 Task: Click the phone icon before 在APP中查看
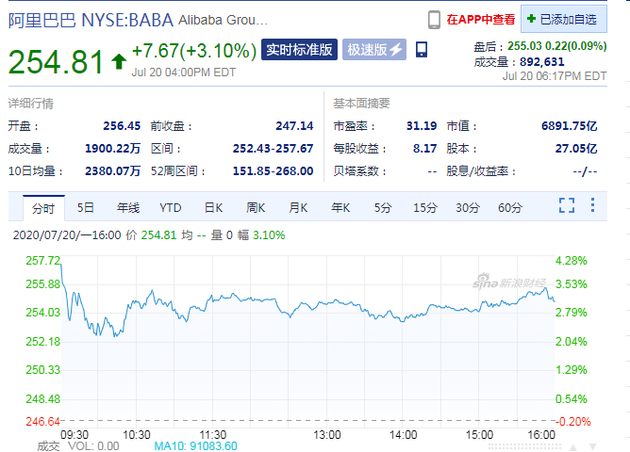tap(434, 19)
